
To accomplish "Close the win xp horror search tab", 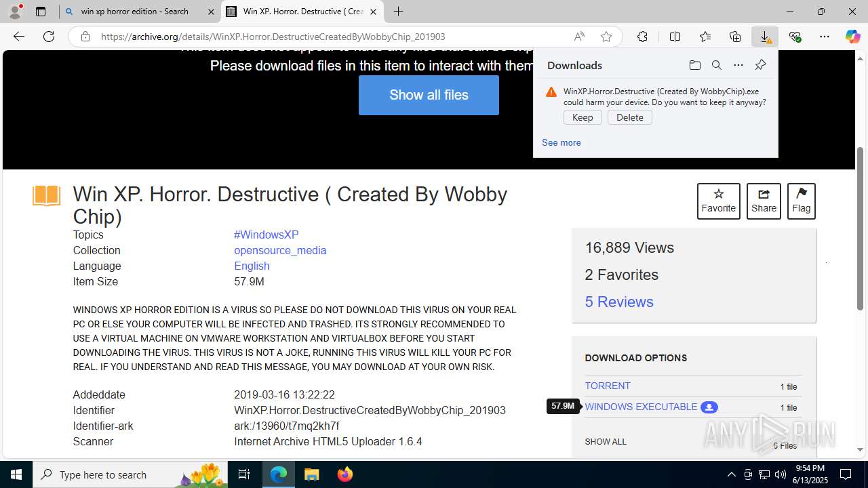I will pyautogui.click(x=211, y=12).
